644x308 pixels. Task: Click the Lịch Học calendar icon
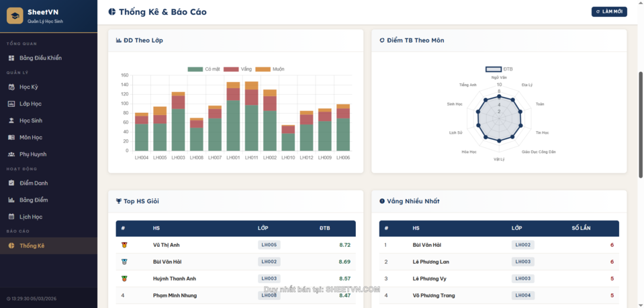point(11,217)
